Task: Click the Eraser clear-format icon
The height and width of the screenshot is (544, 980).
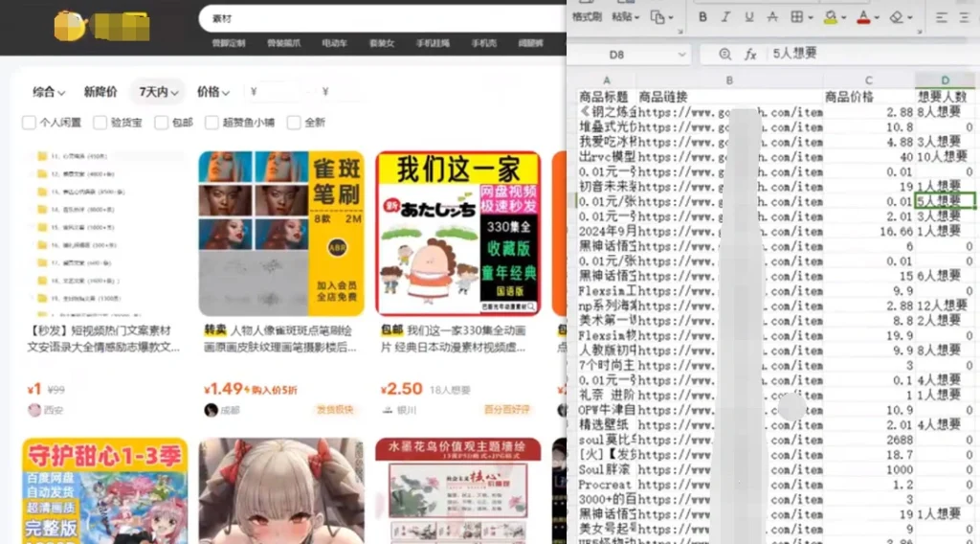Action: 896,17
